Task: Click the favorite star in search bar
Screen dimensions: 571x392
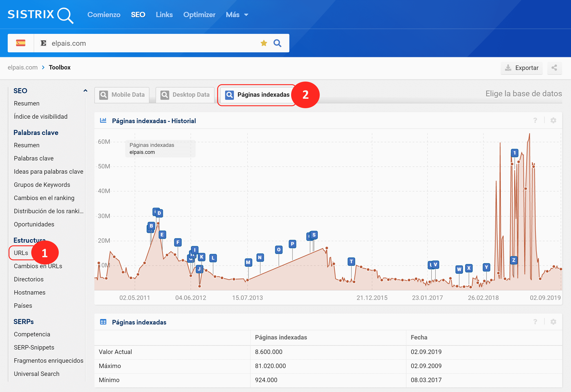Action: pos(264,43)
